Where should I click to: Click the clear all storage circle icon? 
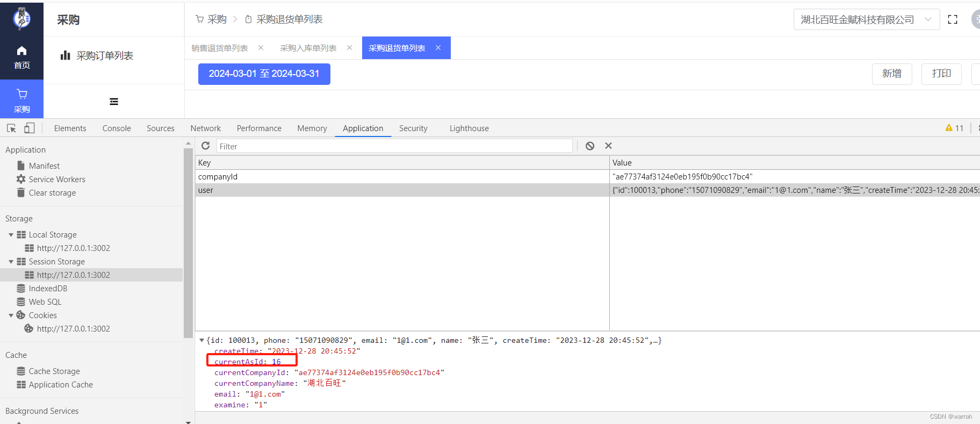[x=590, y=146]
